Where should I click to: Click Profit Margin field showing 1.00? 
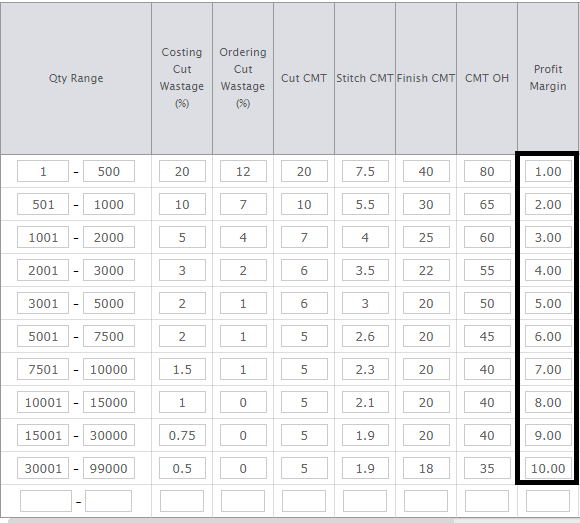pos(548,171)
